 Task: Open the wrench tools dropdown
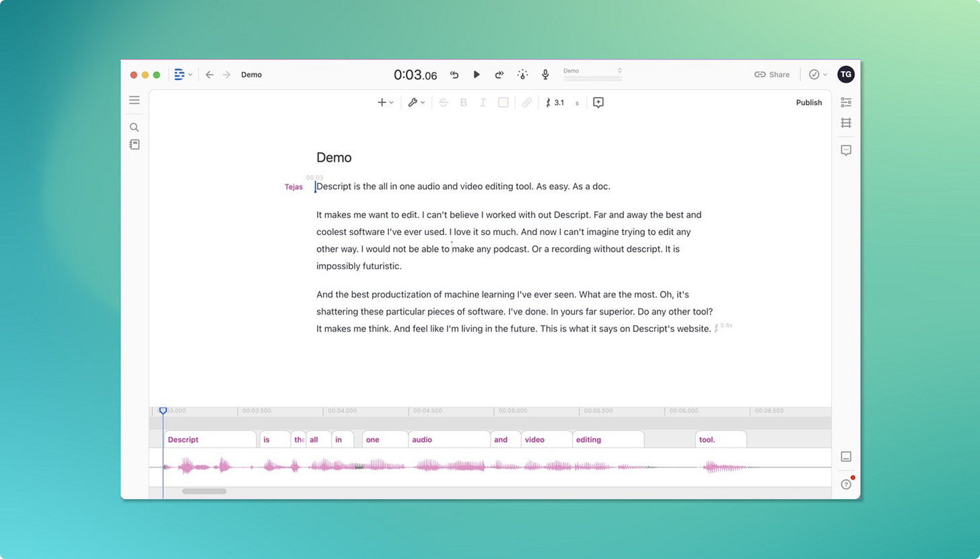[x=417, y=102]
